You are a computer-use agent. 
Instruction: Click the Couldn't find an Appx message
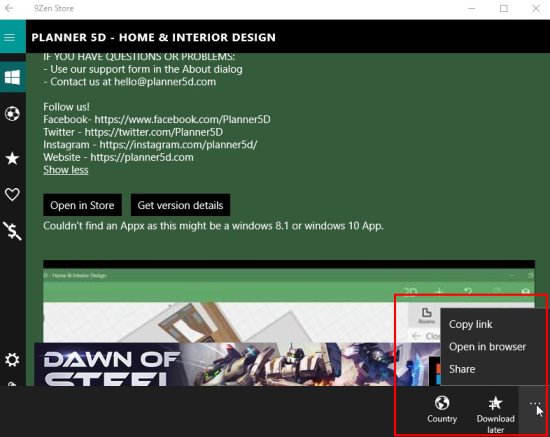coord(213,226)
